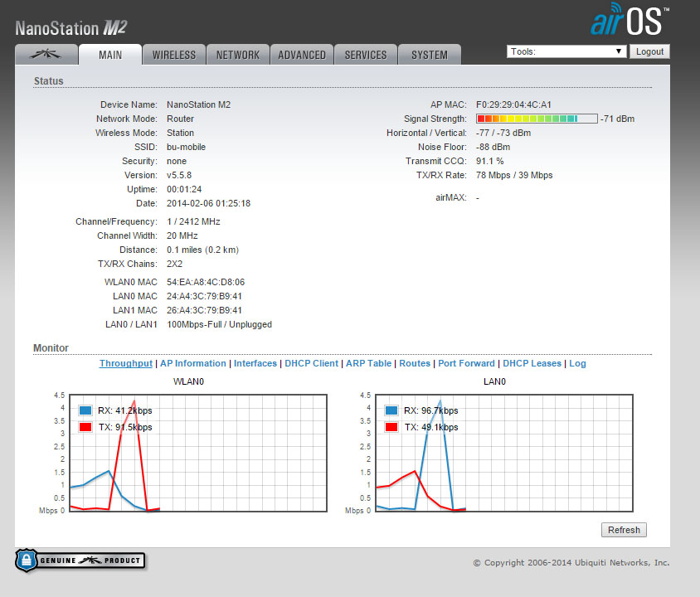View the DHCP Leases link

point(532,363)
